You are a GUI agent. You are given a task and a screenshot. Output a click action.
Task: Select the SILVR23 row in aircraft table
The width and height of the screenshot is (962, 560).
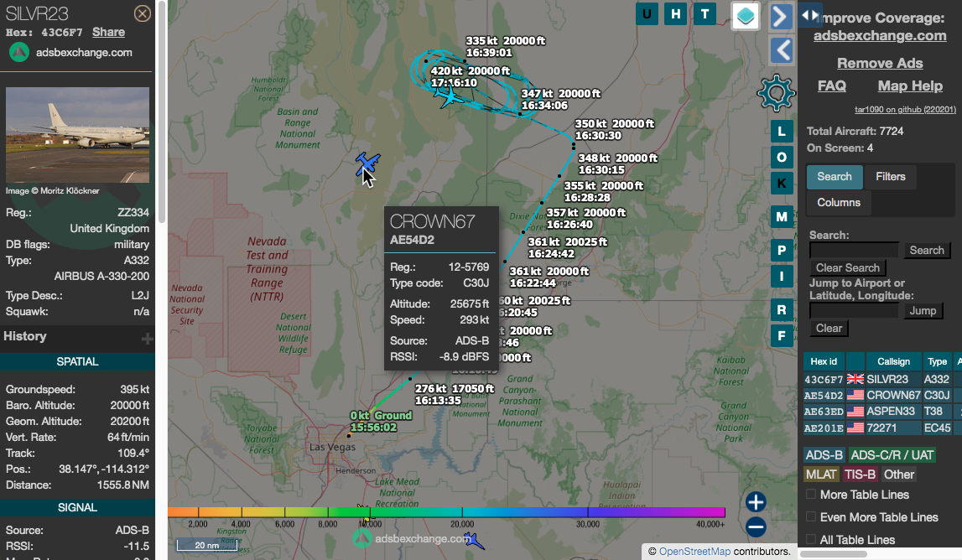click(882, 380)
